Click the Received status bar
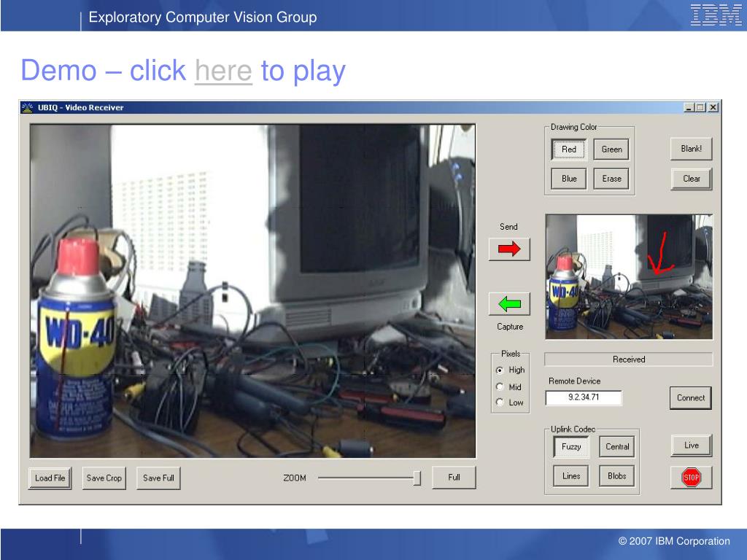Viewport: 747px width, 560px height. point(629,359)
